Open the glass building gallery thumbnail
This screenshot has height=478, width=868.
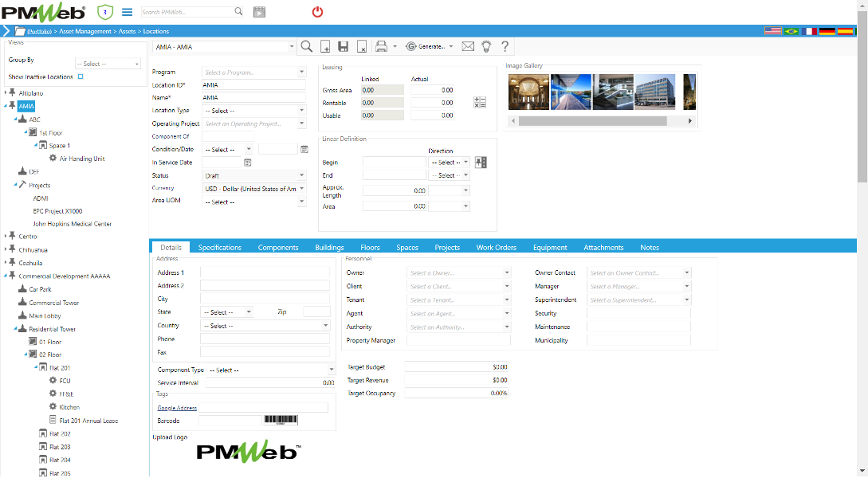655,92
